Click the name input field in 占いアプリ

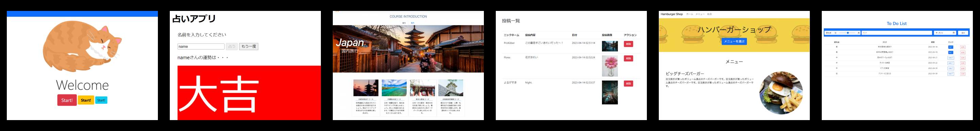(201, 47)
